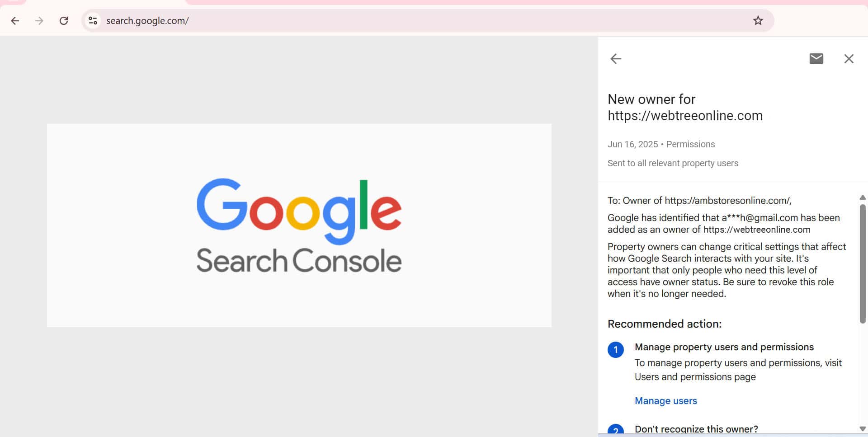This screenshot has width=868, height=437.
Task: Open the Manage users link
Action: 665,401
